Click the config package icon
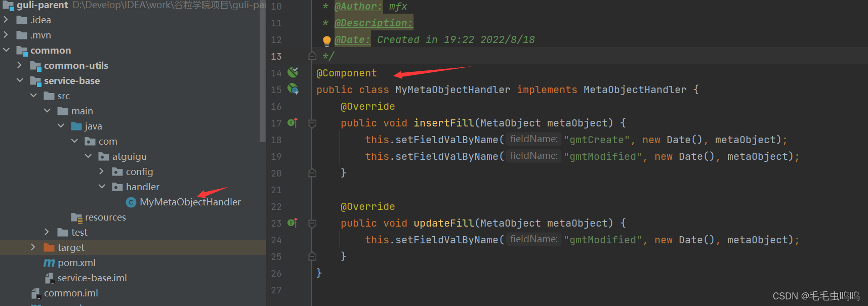868x306 pixels. 117,172
